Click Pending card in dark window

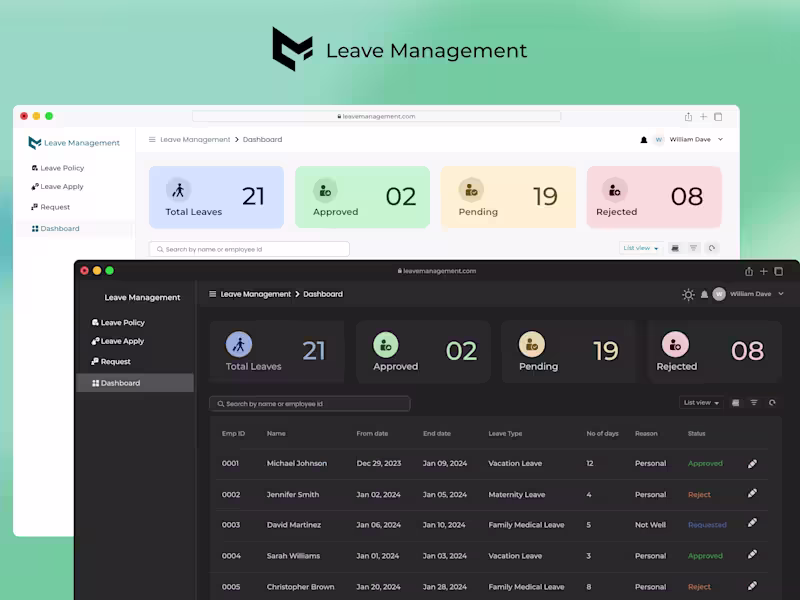point(569,352)
